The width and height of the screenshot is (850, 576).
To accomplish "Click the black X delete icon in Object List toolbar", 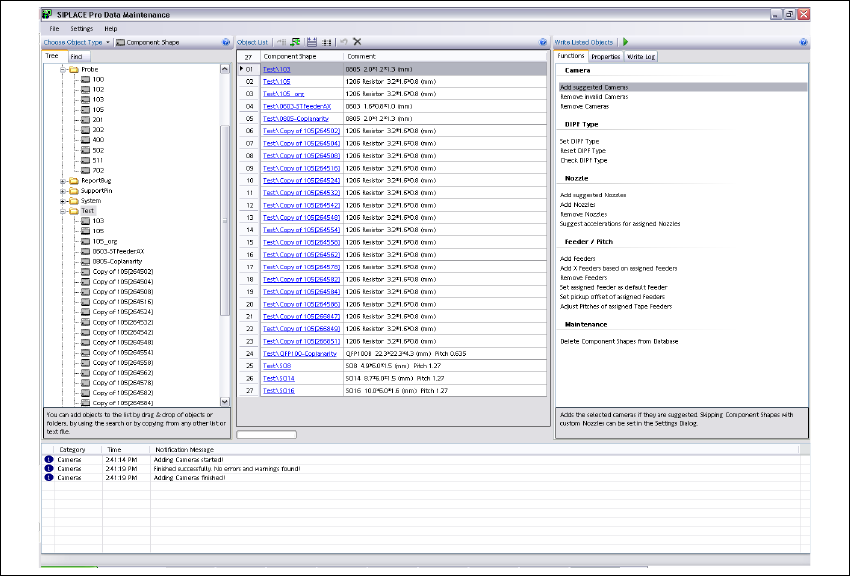I will point(357,42).
